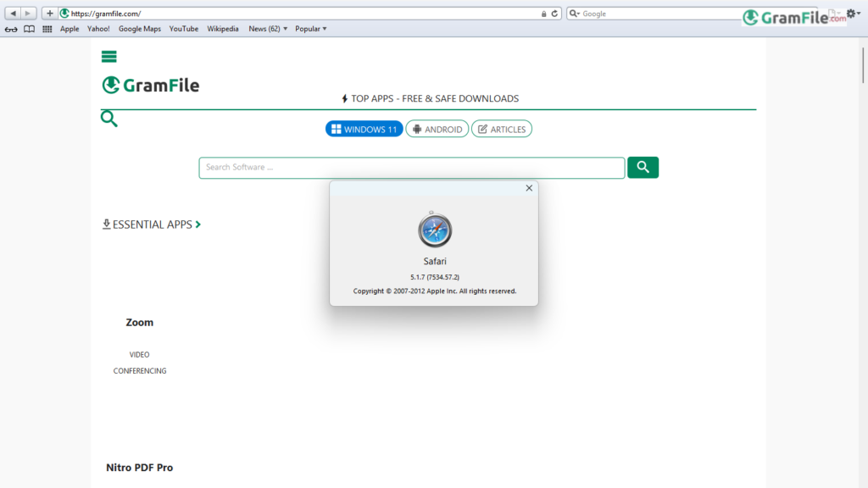The height and width of the screenshot is (488, 868).
Task: Reload the page using the refresh icon
Action: click(554, 14)
